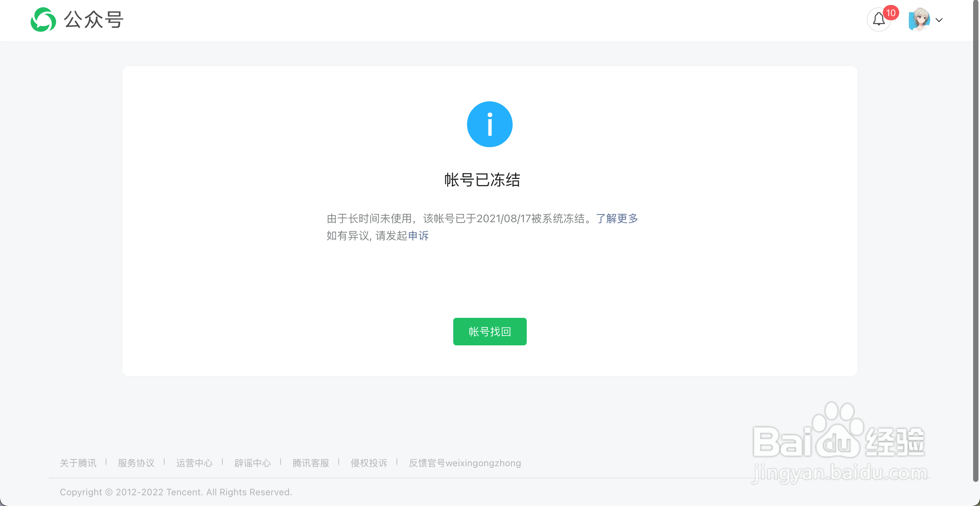Visit 运营中心 from the footer
980x506 pixels.
pyautogui.click(x=194, y=463)
